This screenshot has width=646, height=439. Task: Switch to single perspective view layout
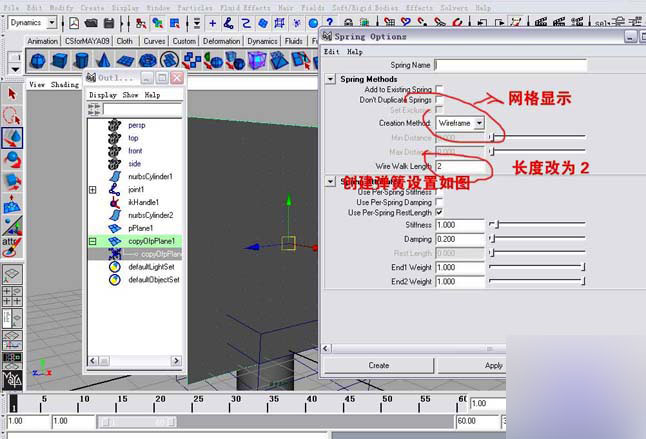(x=12, y=273)
